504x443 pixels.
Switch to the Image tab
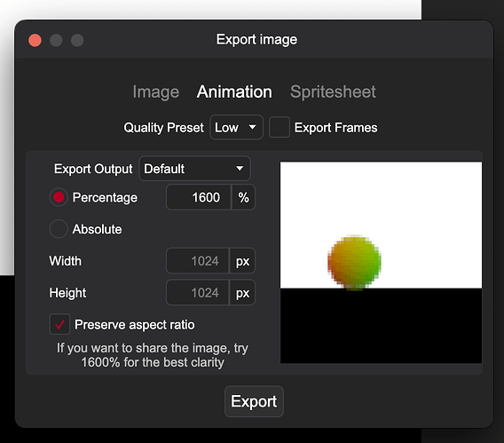tap(156, 92)
